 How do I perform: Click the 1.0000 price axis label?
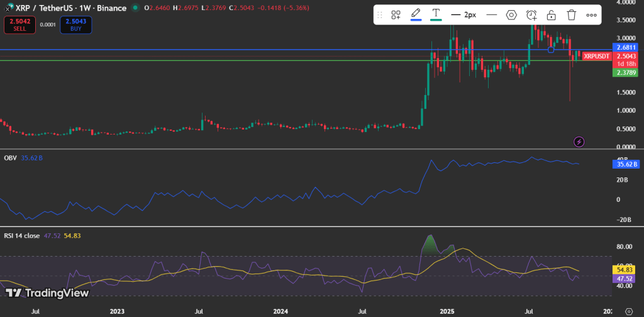(625, 111)
